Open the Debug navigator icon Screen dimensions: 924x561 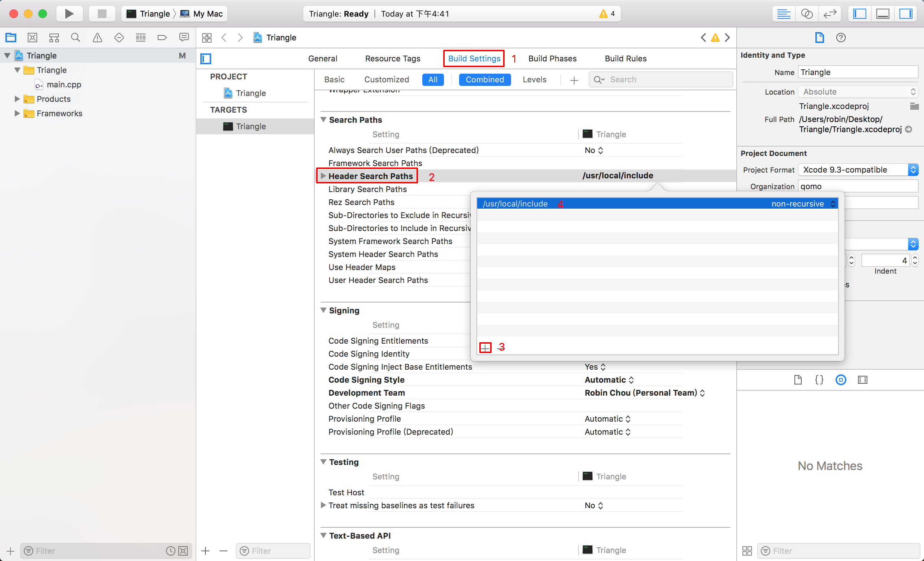tap(141, 37)
